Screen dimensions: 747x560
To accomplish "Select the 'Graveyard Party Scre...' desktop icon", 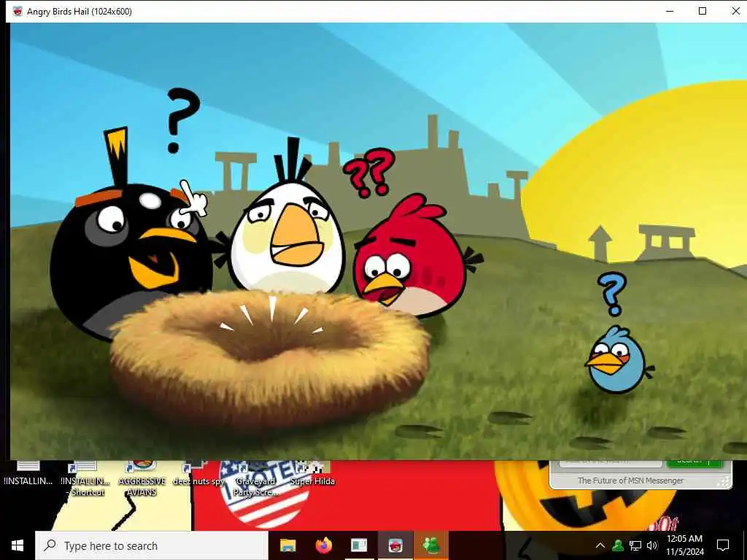I will click(256, 478).
